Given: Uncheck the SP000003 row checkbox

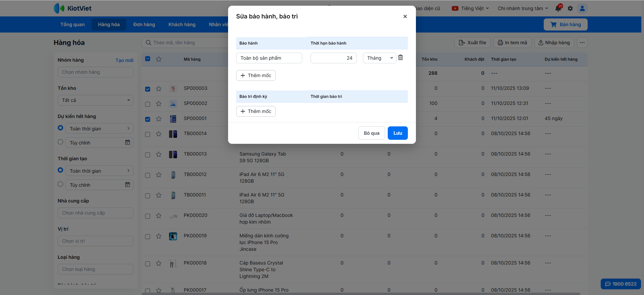Looking at the screenshot, I should coord(148,89).
